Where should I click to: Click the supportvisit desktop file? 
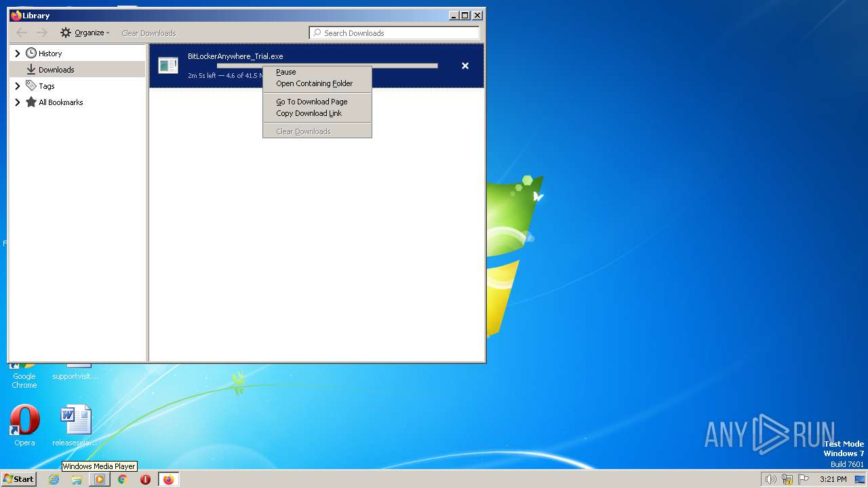coord(75,372)
